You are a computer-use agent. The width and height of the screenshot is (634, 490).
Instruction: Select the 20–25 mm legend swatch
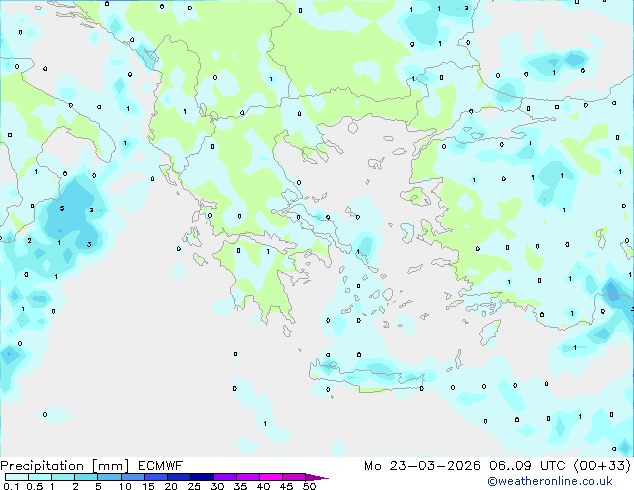(178, 477)
